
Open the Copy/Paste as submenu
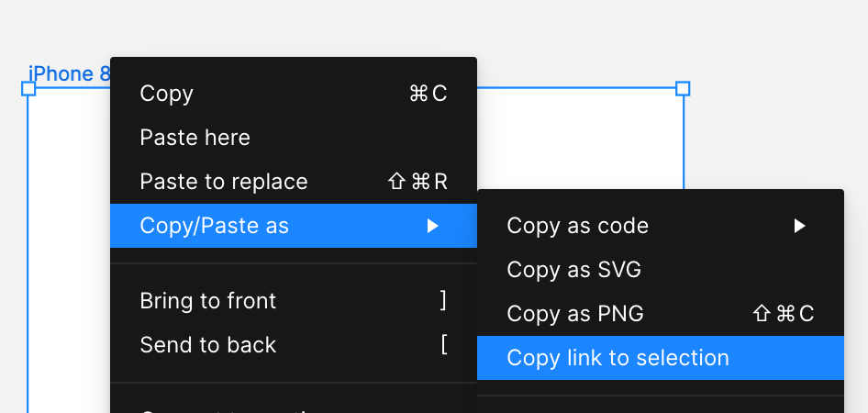pyautogui.click(x=214, y=226)
